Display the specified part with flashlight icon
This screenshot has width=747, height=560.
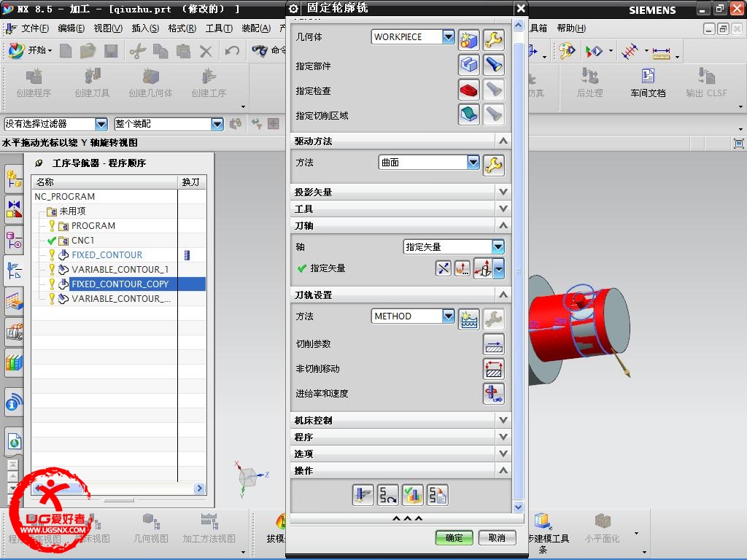pos(494,65)
